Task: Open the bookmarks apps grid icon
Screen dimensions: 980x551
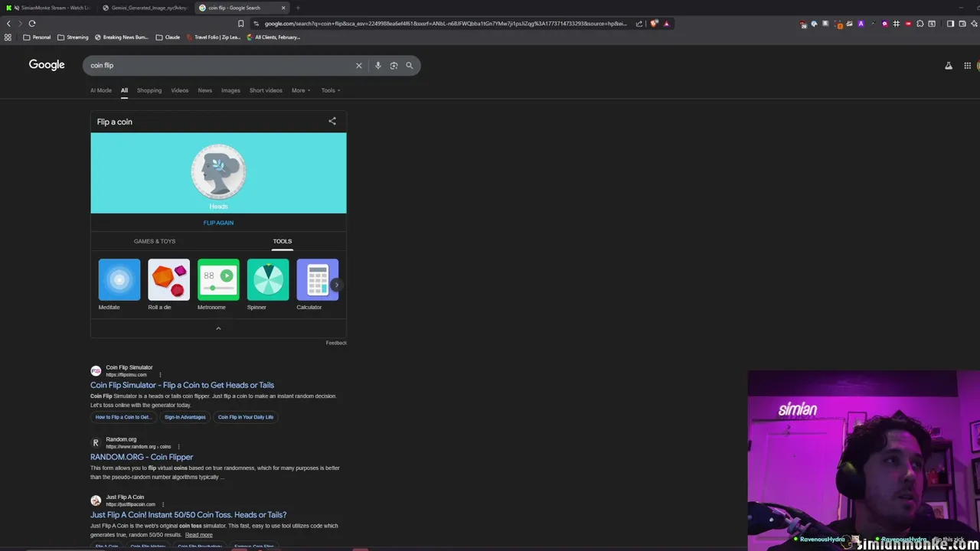Action: click(8, 37)
